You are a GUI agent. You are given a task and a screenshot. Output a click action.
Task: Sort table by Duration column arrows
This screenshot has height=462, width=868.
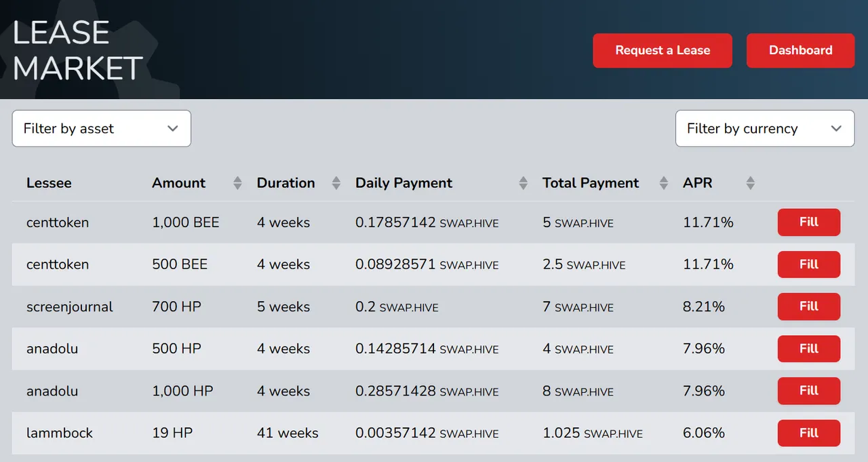[336, 183]
